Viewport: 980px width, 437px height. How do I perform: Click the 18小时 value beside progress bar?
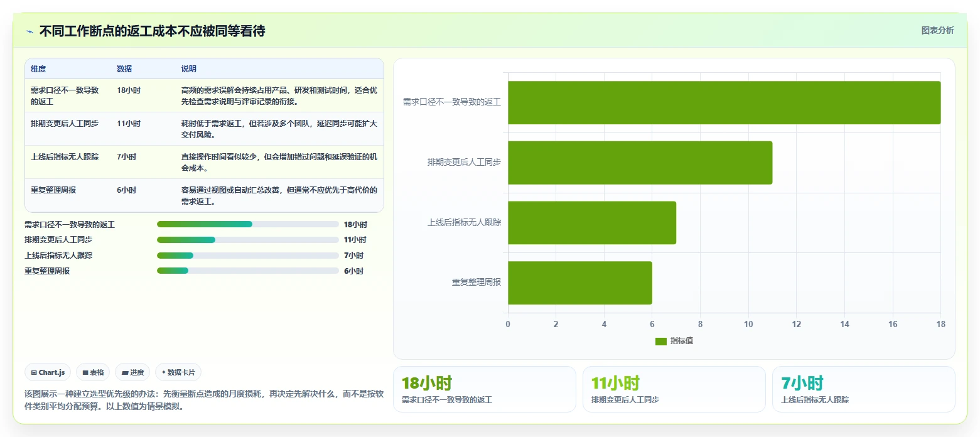[355, 225]
